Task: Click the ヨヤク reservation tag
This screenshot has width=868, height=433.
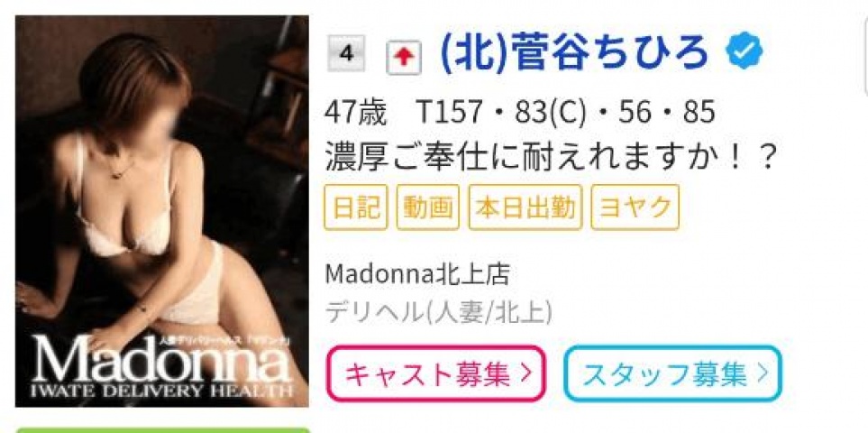Action: [x=635, y=207]
